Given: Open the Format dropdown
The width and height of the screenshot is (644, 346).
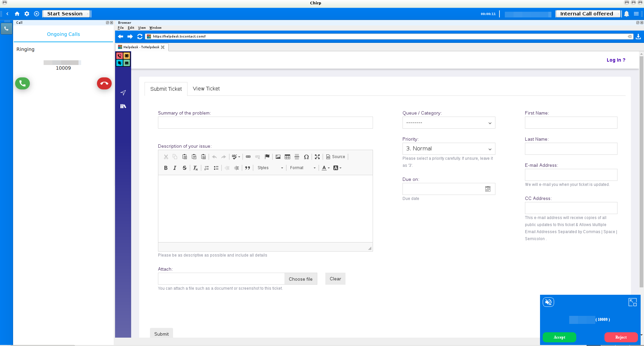Looking at the screenshot, I should (303, 168).
